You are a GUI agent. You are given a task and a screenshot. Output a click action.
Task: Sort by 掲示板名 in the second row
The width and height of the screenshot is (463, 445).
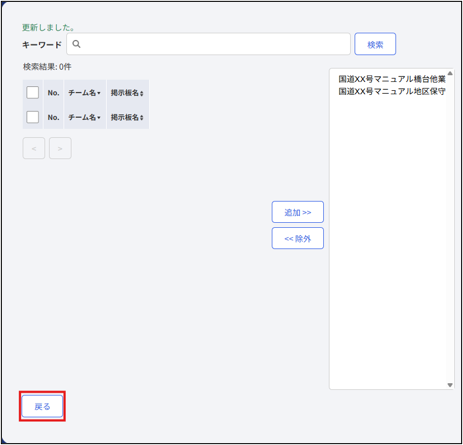click(x=127, y=117)
